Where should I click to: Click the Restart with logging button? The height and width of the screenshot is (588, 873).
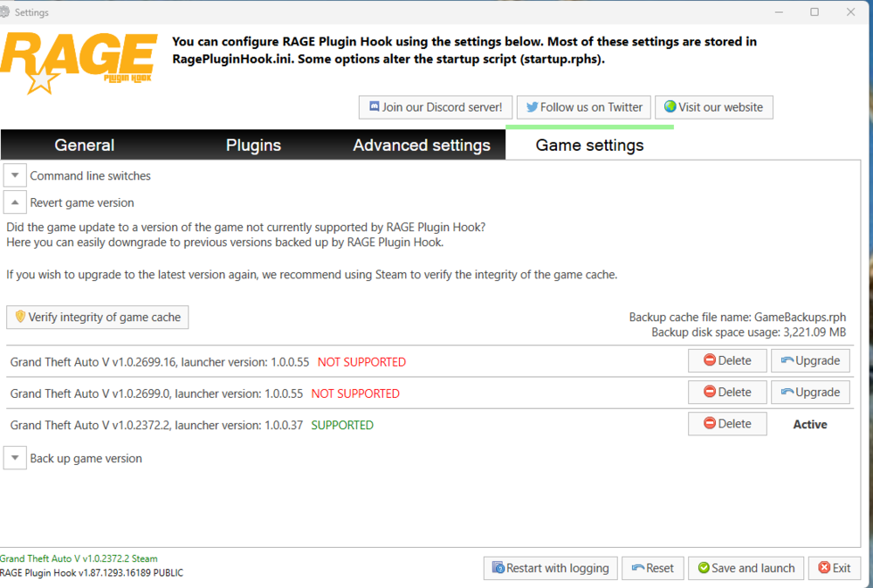pyautogui.click(x=551, y=568)
